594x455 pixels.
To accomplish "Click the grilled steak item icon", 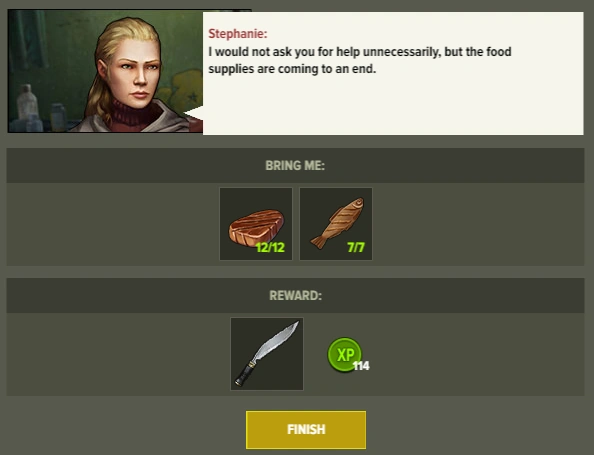I will [256, 224].
